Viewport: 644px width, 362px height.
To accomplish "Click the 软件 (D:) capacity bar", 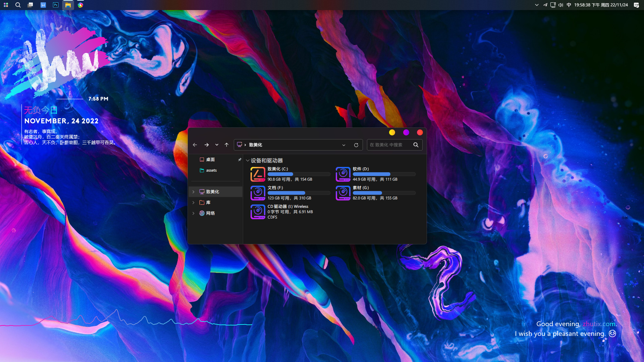I will pos(384,174).
